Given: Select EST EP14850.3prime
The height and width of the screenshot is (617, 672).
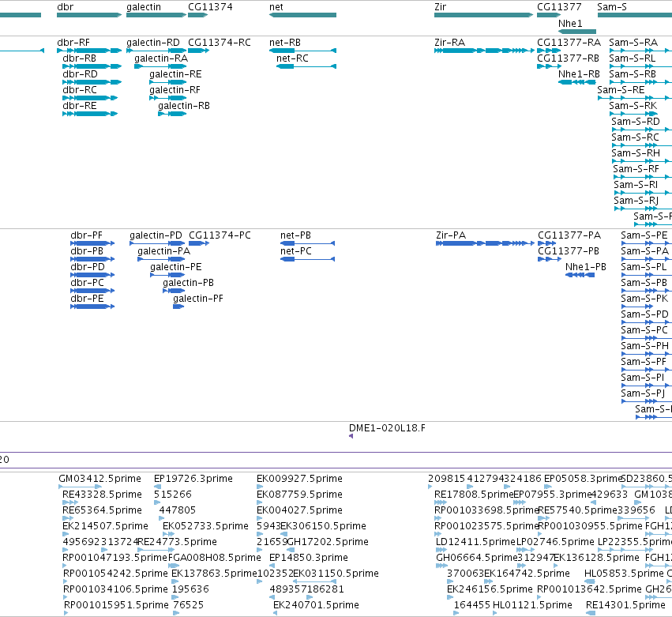Looking at the screenshot, I should point(309,558).
